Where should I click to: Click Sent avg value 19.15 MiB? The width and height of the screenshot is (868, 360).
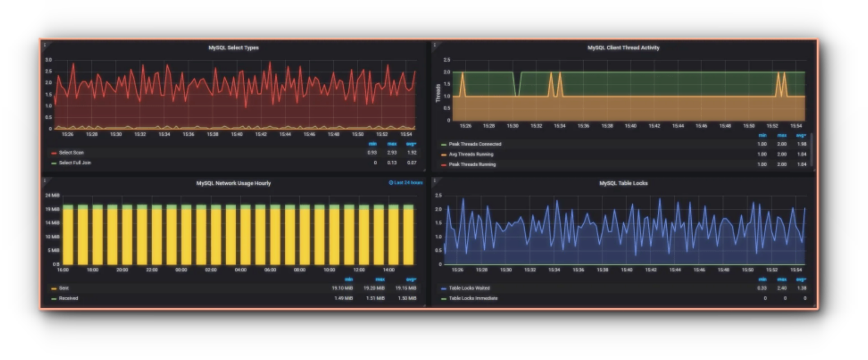tap(406, 288)
